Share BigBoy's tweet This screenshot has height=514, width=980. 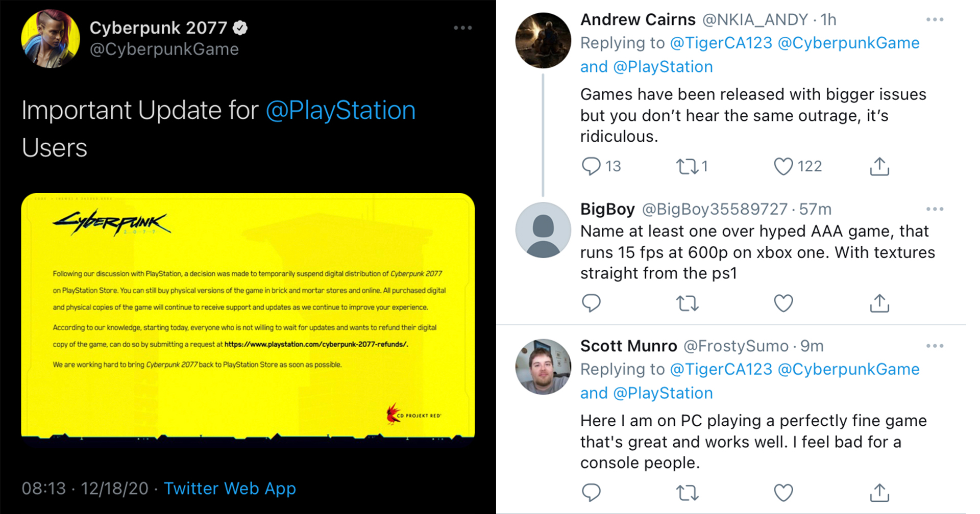pos(879,303)
